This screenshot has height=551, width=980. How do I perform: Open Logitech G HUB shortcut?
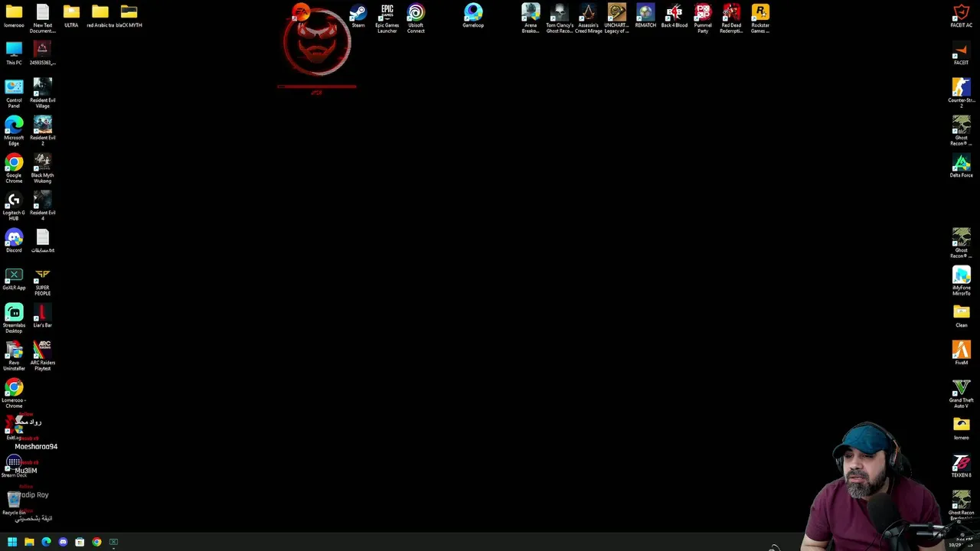pyautogui.click(x=14, y=206)
